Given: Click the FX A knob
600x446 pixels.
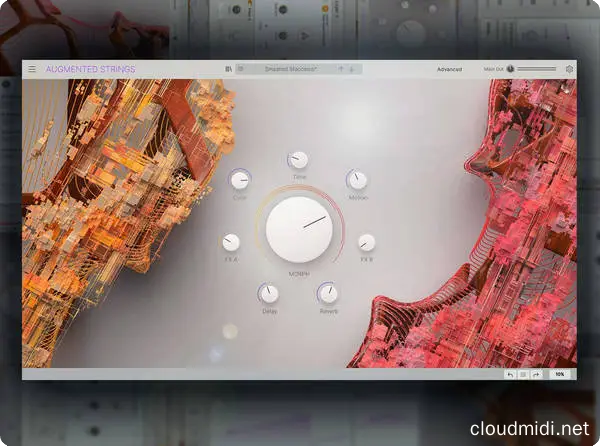Looking at the screenshot, I should tap(231, 242).
